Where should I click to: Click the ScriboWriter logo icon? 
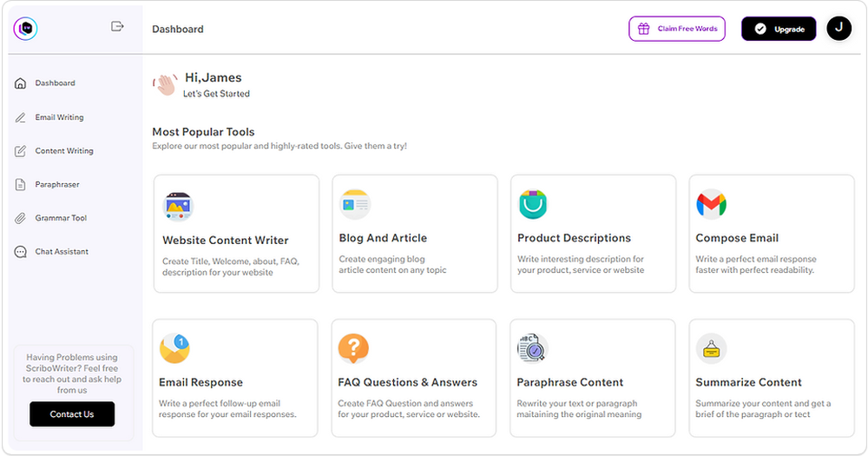(25, 29)
